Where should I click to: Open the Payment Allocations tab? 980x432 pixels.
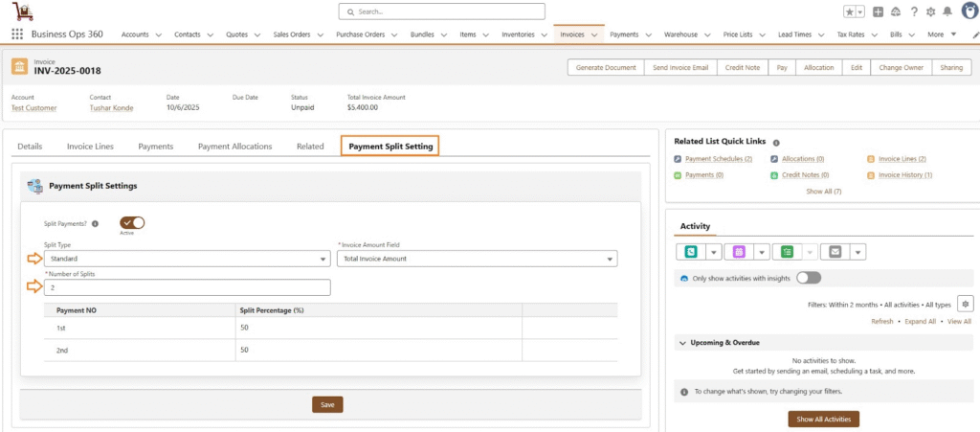234,147
